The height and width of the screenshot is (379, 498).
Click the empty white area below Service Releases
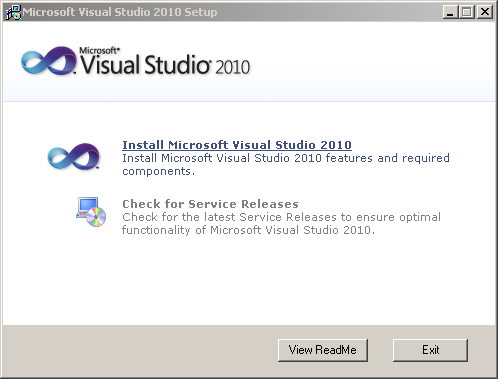249,280
